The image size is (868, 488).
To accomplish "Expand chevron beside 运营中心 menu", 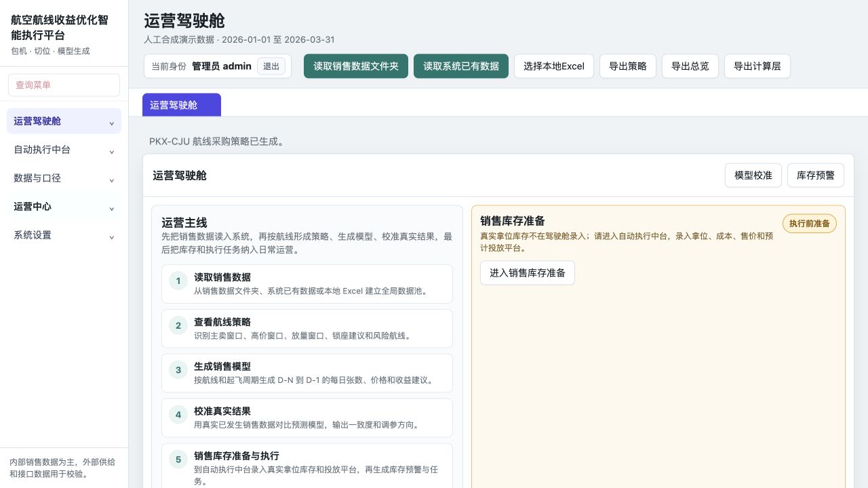I will 111,209.
